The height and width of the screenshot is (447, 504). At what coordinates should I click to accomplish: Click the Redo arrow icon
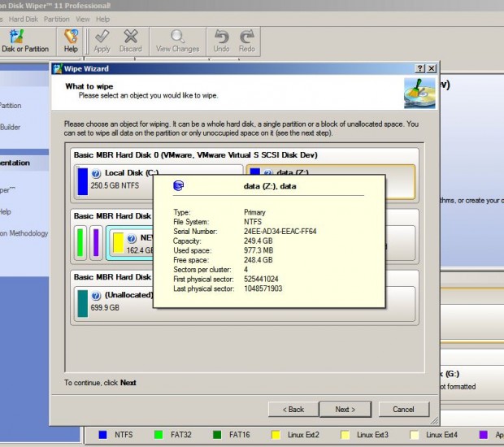click(x=247, y=37)
